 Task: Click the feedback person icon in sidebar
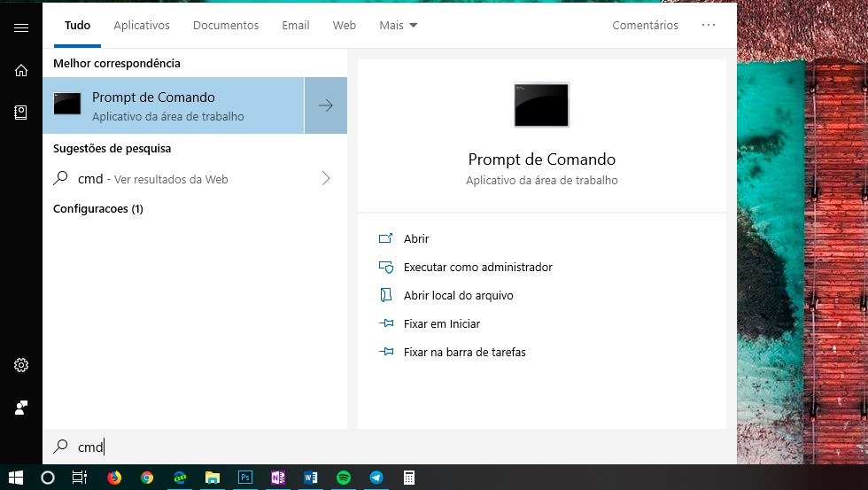tap(21, 408)
